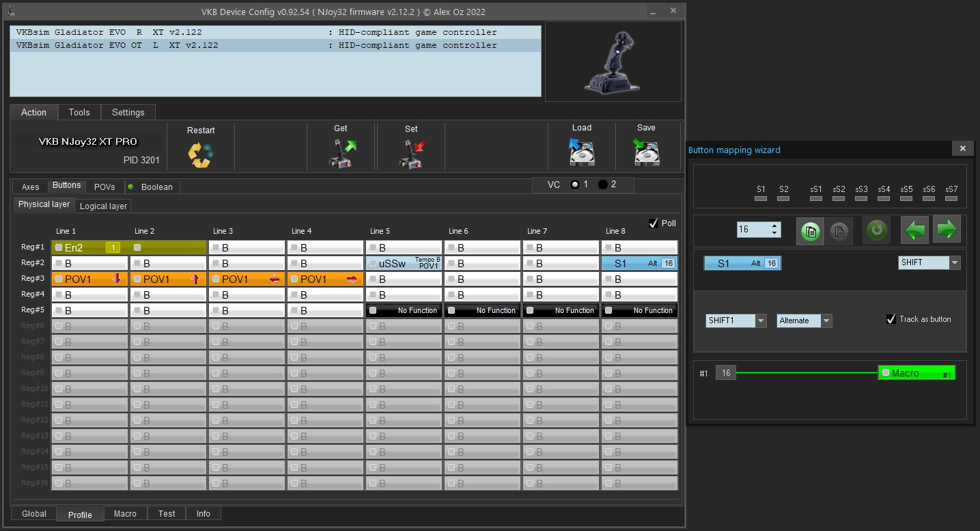
Task: Close the Button mapping wizard
Action: point(962,148)
